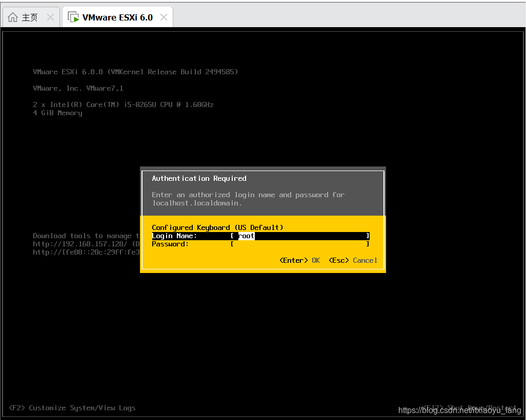The width and height of the screenshot is (526, 420).
Task: Click the Intel Core i5-8265U CPU line
Action: point(123,104)
